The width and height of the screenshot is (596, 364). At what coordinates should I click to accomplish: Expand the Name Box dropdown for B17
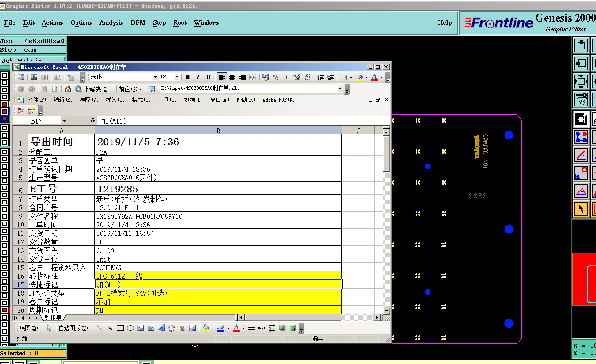pos(64,121)
